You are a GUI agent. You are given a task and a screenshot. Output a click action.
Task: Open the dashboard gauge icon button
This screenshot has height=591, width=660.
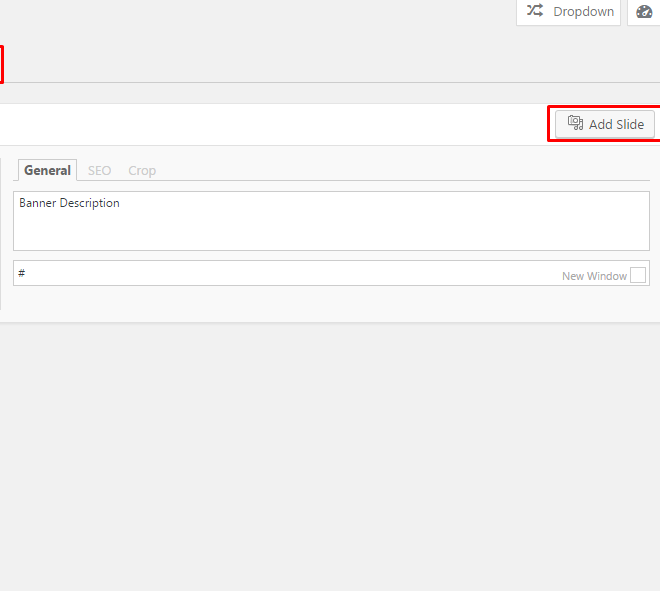click(644, 11)
